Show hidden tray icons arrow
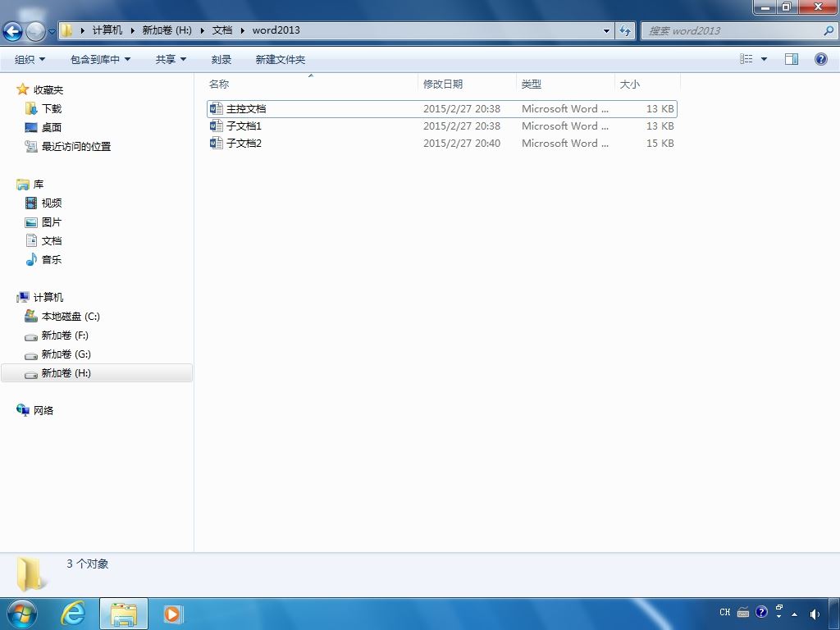The image size is (840, 630). click(794, 614)
